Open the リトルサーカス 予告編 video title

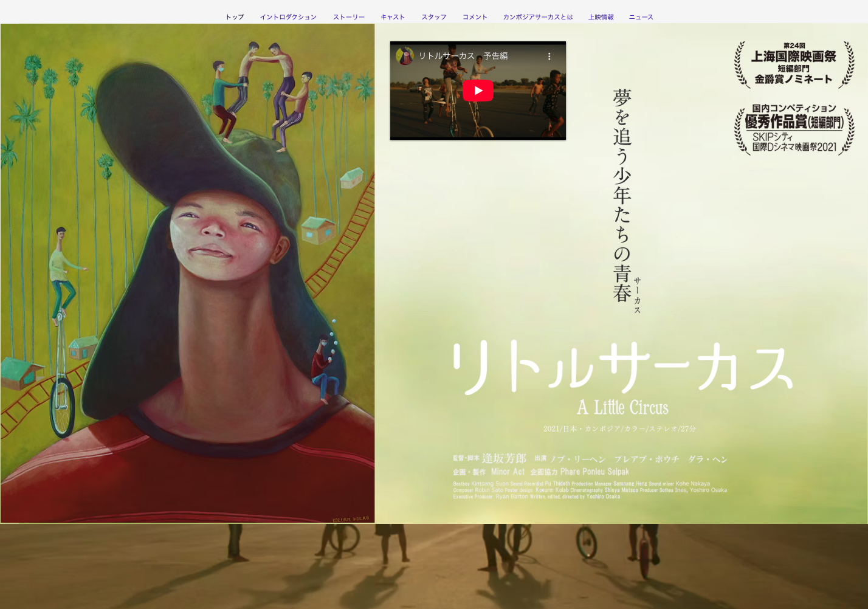pyautogui.click(x=463, y=56)
